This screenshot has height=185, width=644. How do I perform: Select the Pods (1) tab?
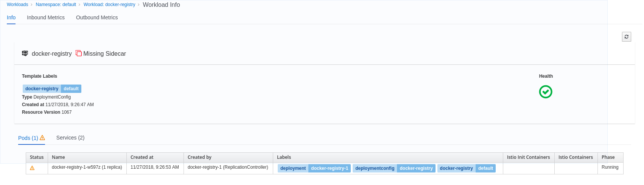click(31, 138)
